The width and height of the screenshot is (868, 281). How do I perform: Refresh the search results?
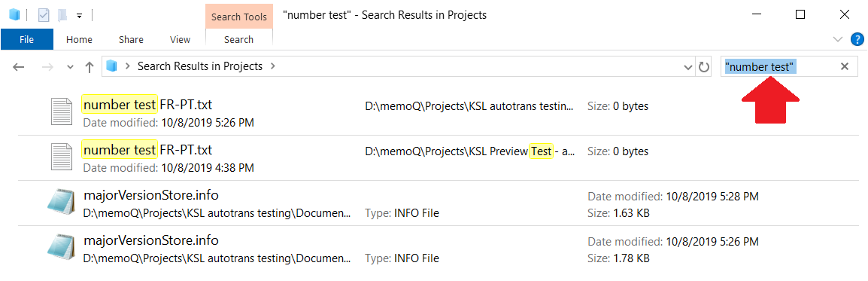703,67
